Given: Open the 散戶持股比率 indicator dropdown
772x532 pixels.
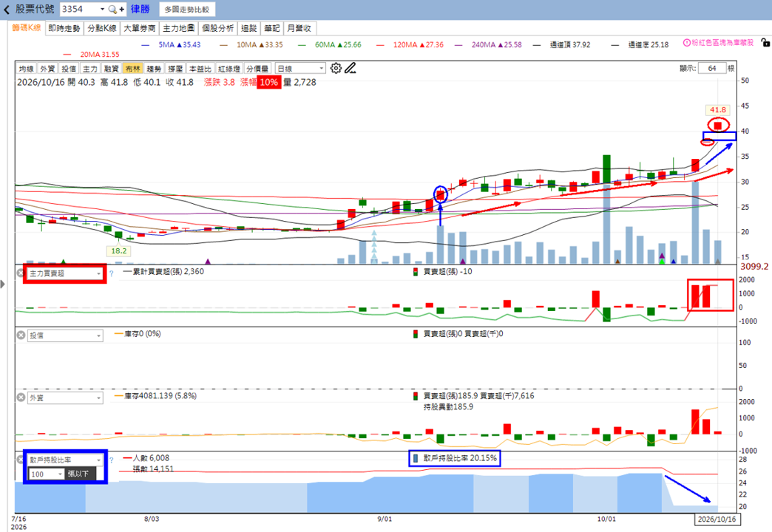Looking at the screenshot, I should (66, 460).
